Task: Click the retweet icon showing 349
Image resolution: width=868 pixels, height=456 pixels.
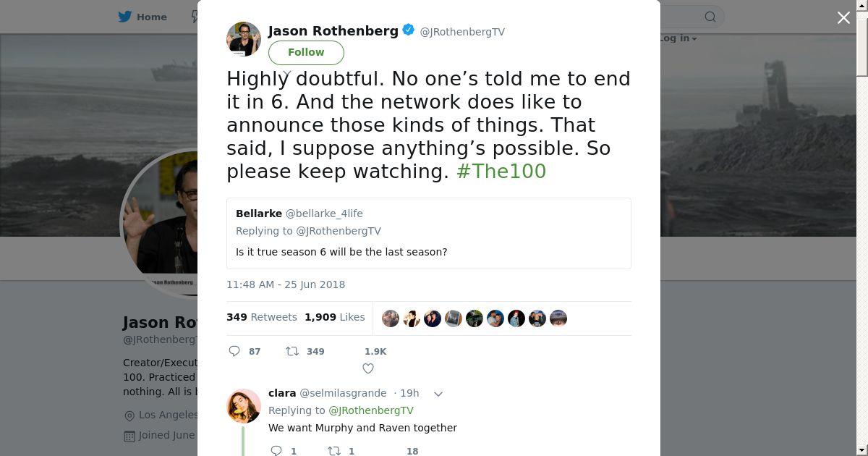Action: coord(292,351)
